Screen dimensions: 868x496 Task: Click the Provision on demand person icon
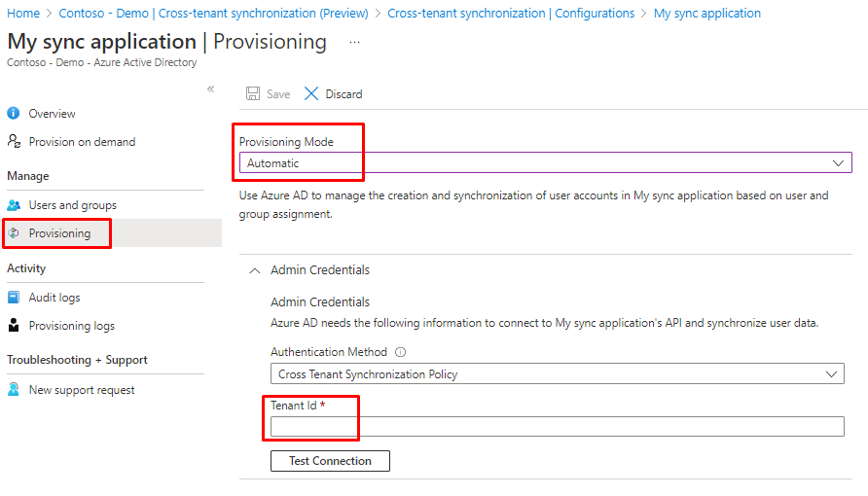[x=14, y=142]
